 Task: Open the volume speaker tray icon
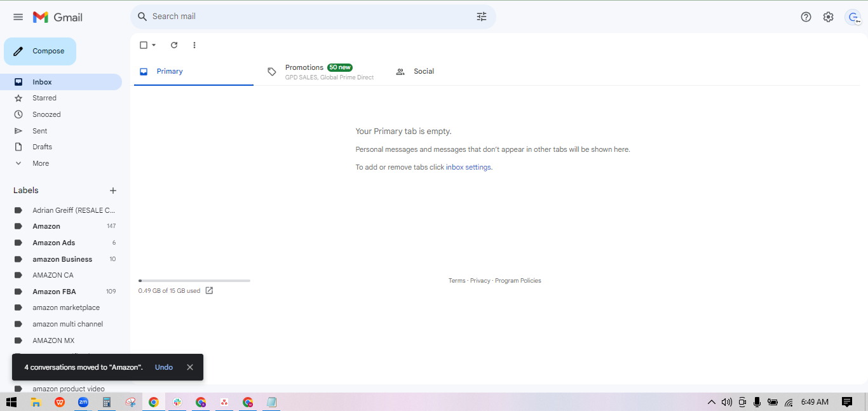point(727,402)
